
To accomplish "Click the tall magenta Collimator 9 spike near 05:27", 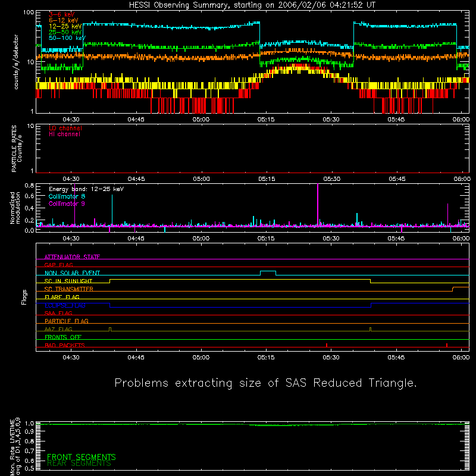I will coord(318,205).
